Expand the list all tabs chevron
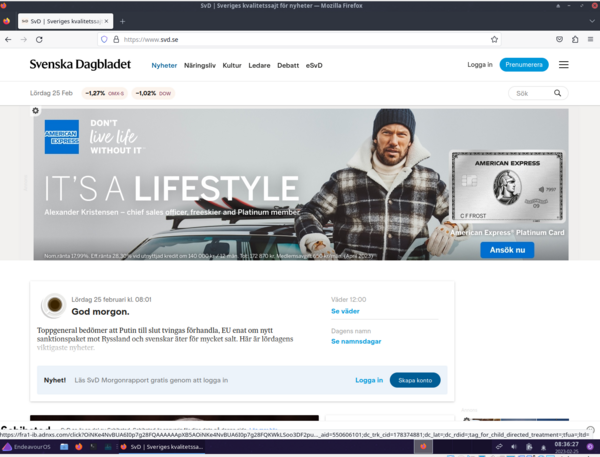Screen dimensions: 600x457 point(592,21)
